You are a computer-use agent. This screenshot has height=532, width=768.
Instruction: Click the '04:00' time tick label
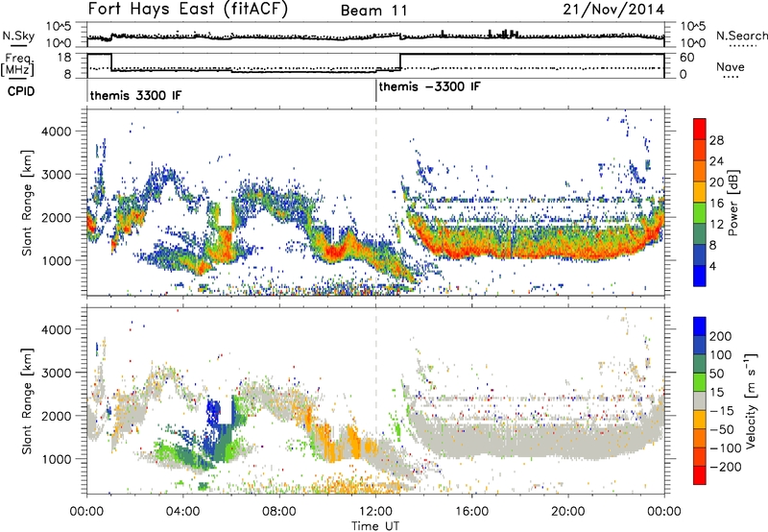[x=182, y=512]
